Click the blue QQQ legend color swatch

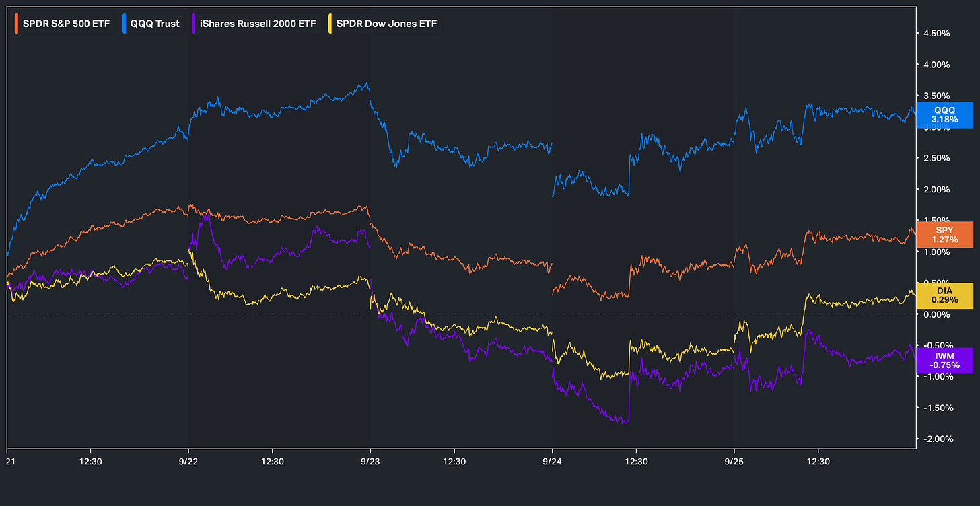(x=127, y=24)
